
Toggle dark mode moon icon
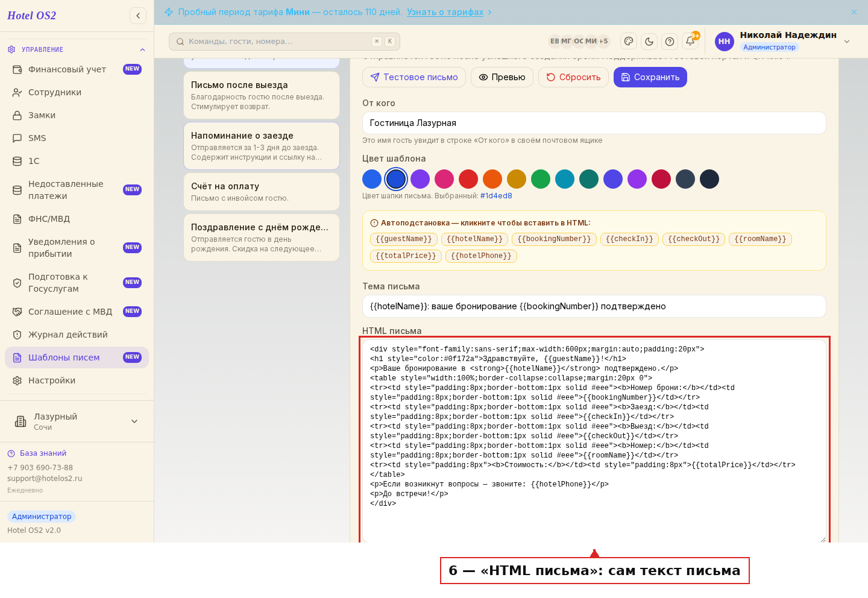click(649, 41)
